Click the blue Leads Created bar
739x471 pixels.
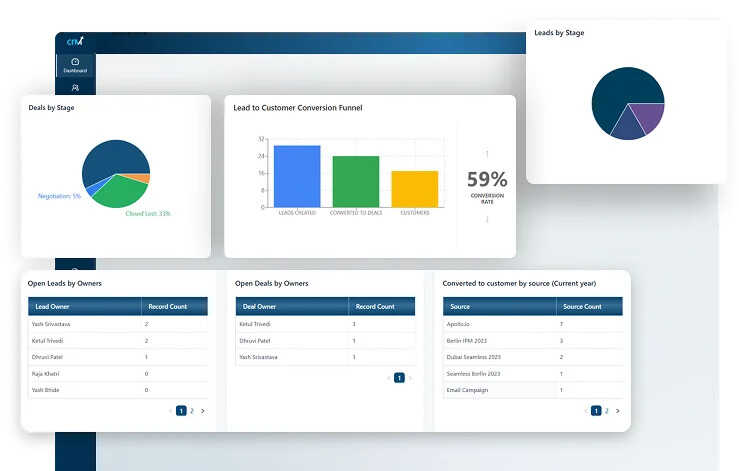(x=297, y=176)
